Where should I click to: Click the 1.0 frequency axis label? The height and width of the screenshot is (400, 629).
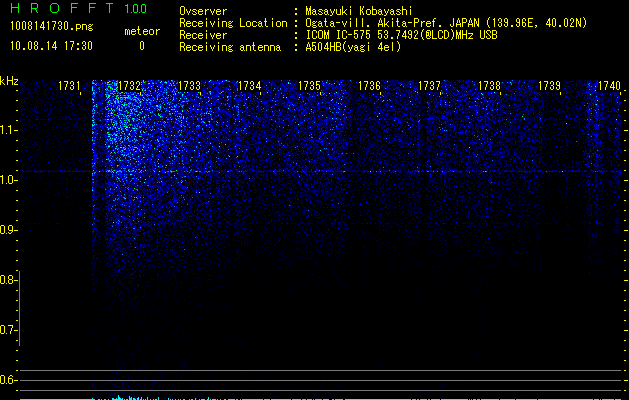(x=7, y=180)
